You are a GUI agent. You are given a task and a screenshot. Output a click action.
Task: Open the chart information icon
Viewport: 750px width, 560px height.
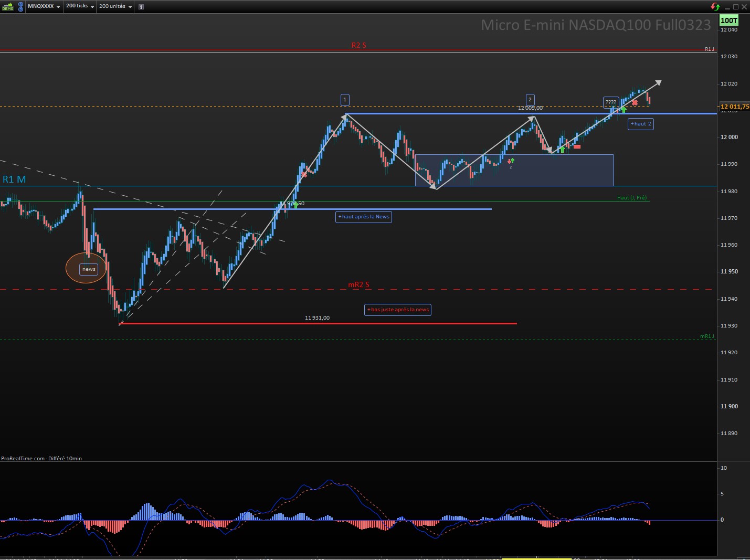[141, 7]
